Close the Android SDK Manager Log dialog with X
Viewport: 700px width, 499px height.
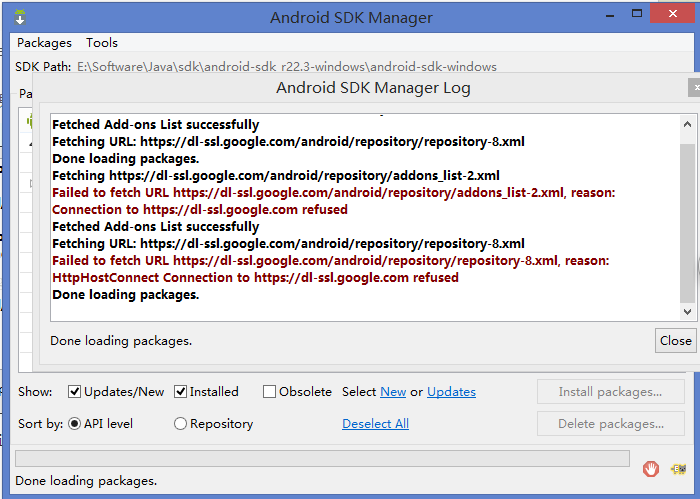click(x=695, y=87)
